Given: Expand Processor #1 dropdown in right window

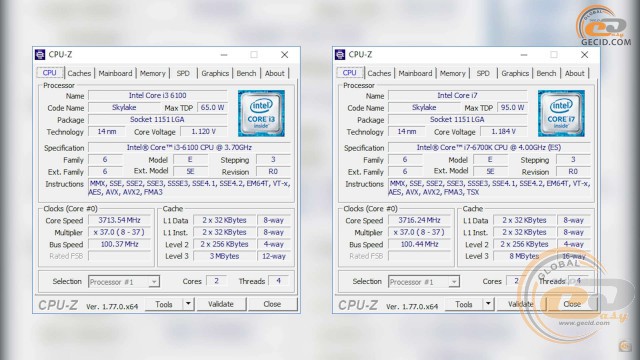Looking at the screenshot, I should point(454,282).
